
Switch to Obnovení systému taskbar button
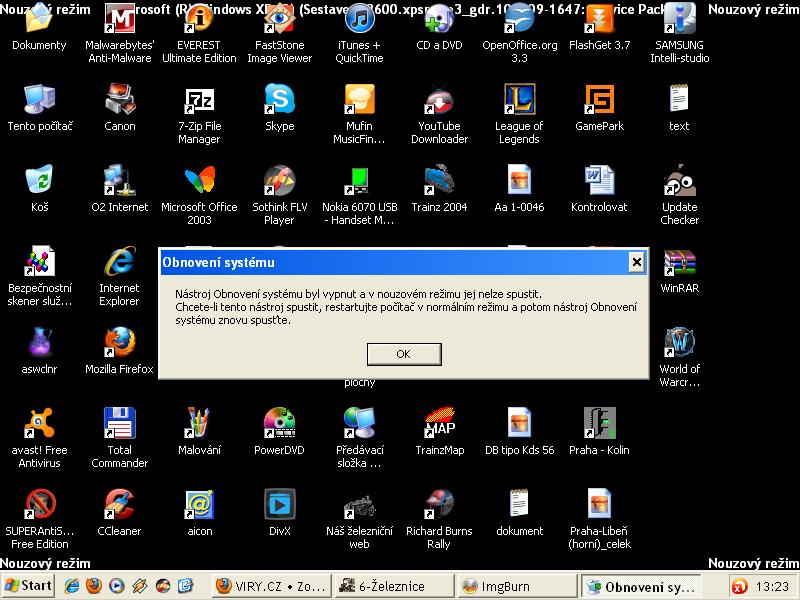tap(641, 586)
